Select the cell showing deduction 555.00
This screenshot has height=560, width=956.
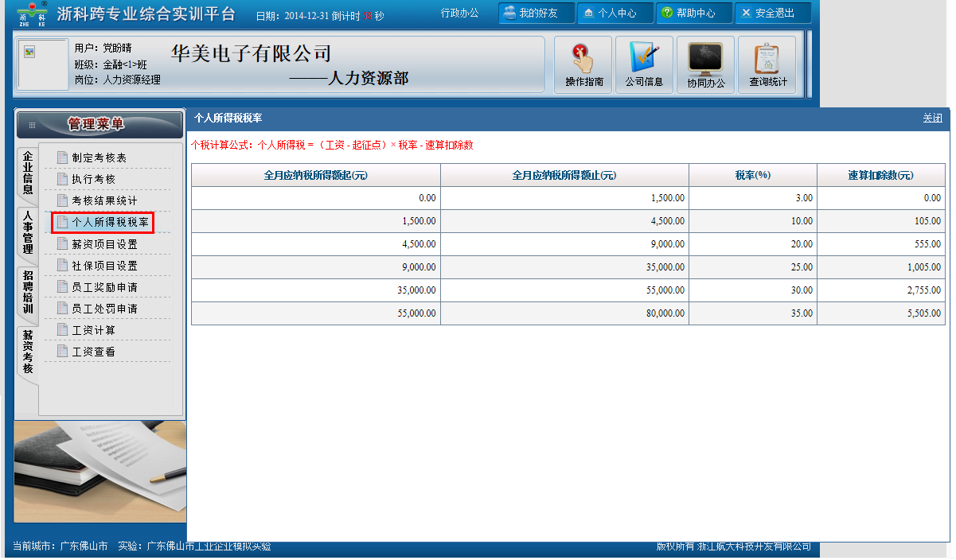[881, 244]
